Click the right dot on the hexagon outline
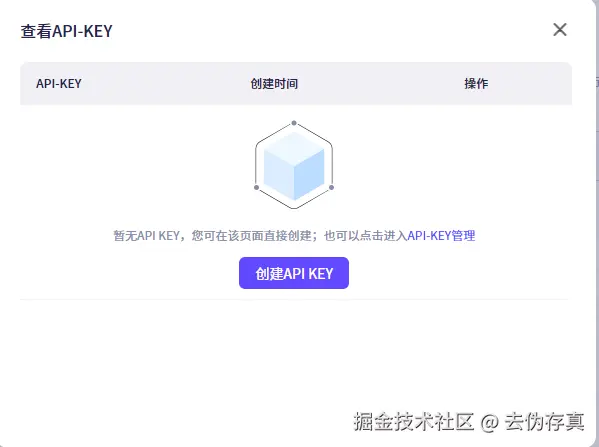Screen dimensions: 599x447 tap(331, 187)
